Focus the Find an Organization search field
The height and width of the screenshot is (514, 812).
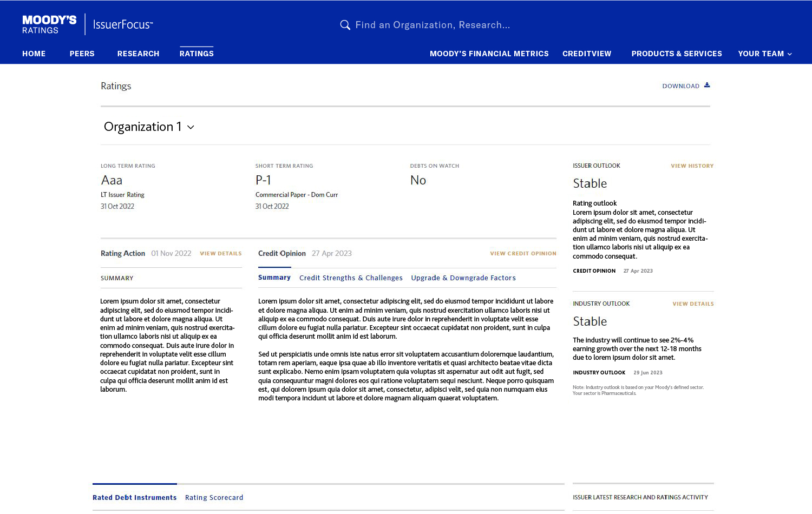tap(433, 25)
